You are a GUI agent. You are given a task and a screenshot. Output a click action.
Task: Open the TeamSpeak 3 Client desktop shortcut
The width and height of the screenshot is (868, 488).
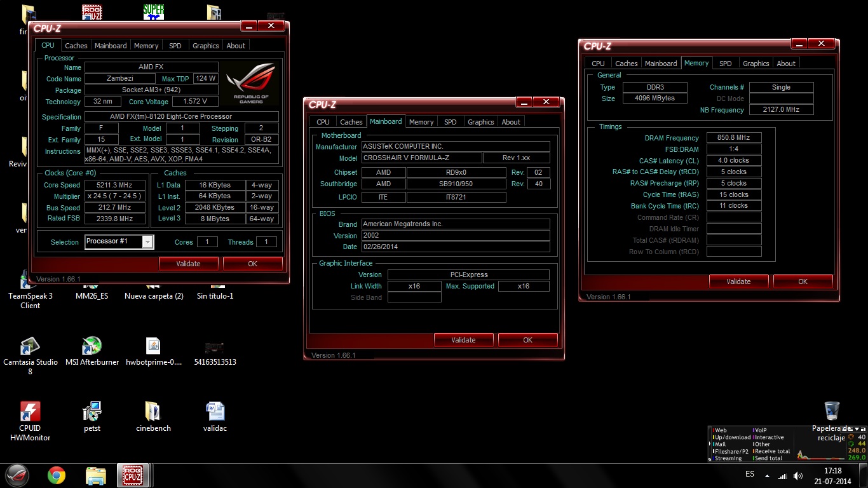click(30, 290)
